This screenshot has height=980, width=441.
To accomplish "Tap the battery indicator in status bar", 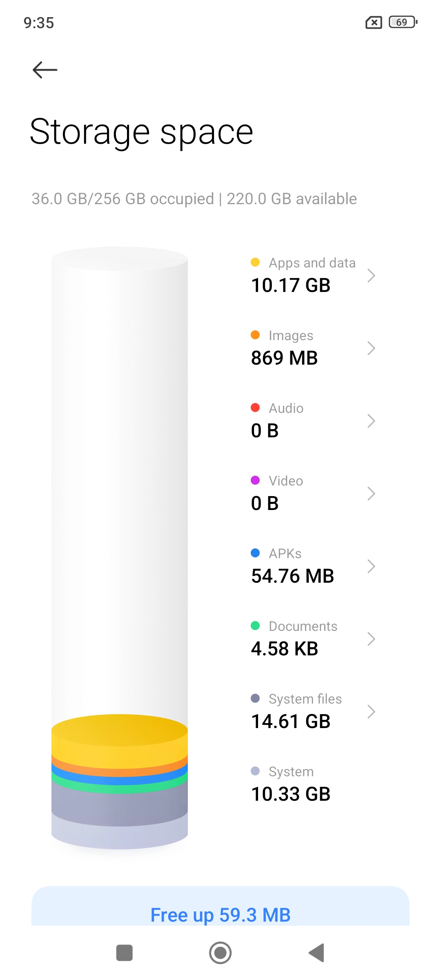I will click(403, 22).
